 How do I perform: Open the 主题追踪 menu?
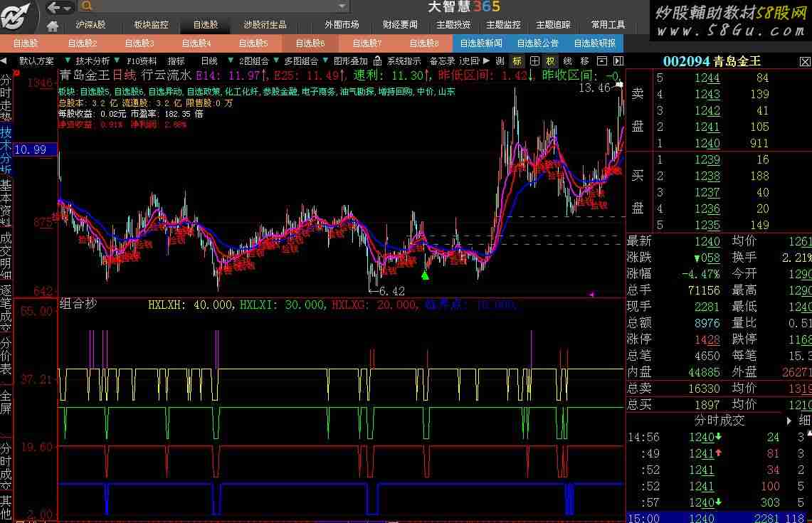point(553,25)
